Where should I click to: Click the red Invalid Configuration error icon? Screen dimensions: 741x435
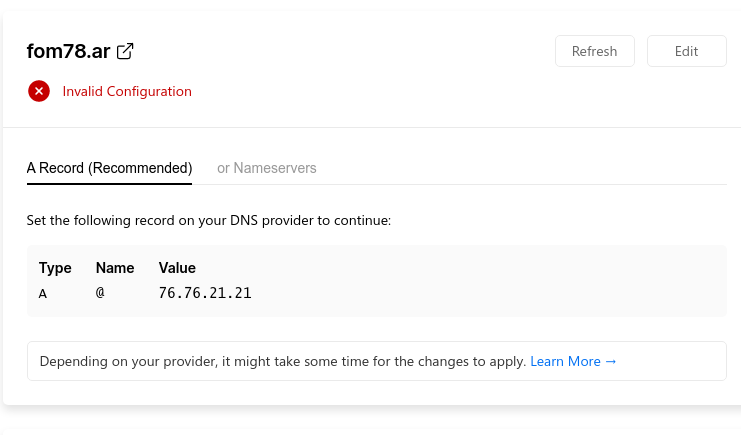tap(39, 91)
